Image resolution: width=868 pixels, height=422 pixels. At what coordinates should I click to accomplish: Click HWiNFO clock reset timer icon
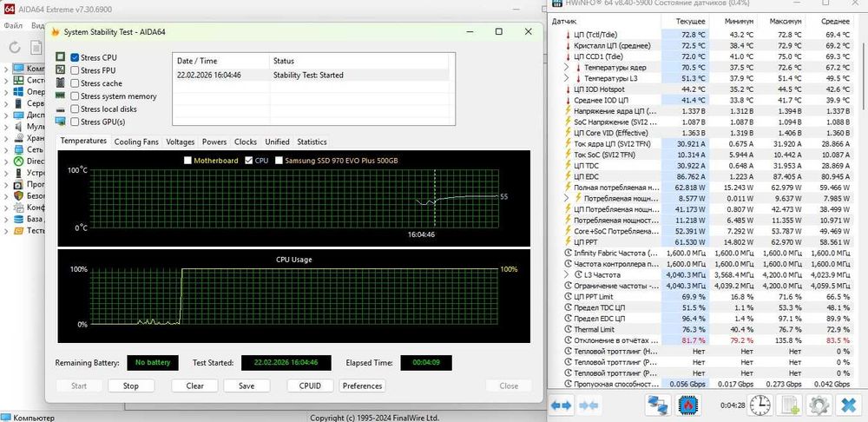pos(760,406)
